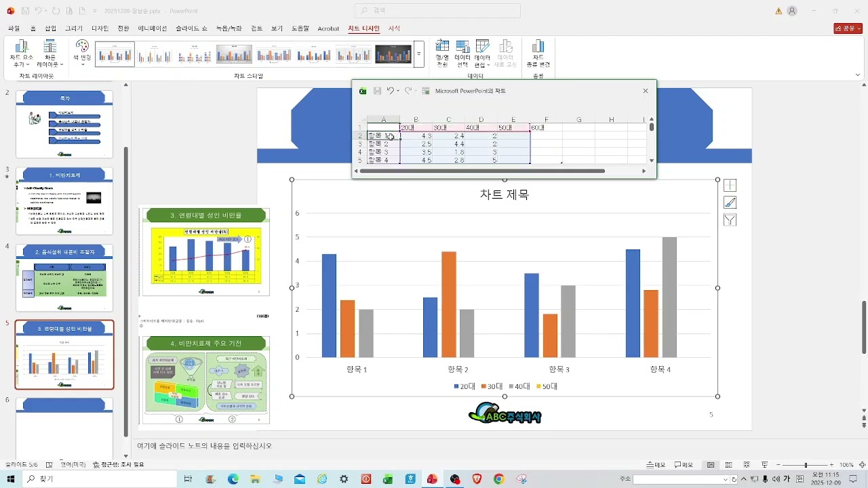Click the chart filters funnel button
Viewport: 868px width, 488px height.
coord(730,220)
